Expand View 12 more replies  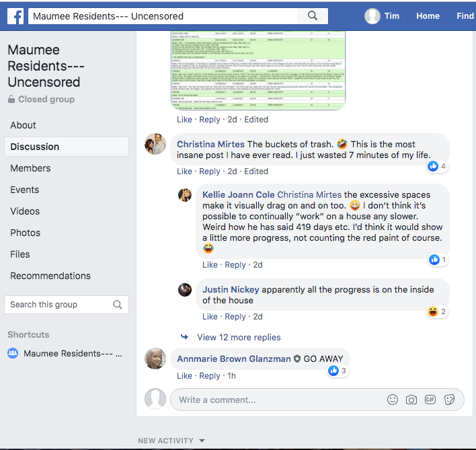tap(239, 338)
